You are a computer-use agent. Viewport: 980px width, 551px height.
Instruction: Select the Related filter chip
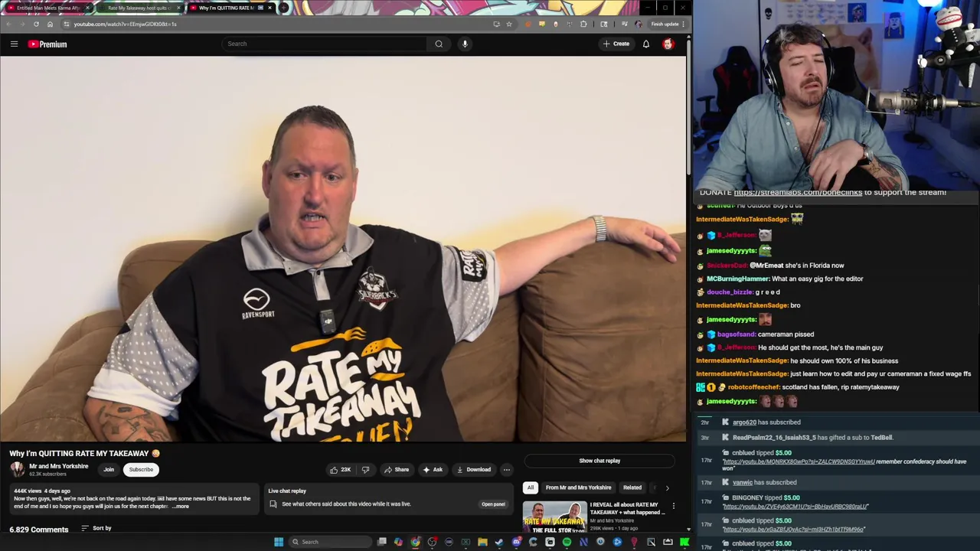click(x=632, y=487)
